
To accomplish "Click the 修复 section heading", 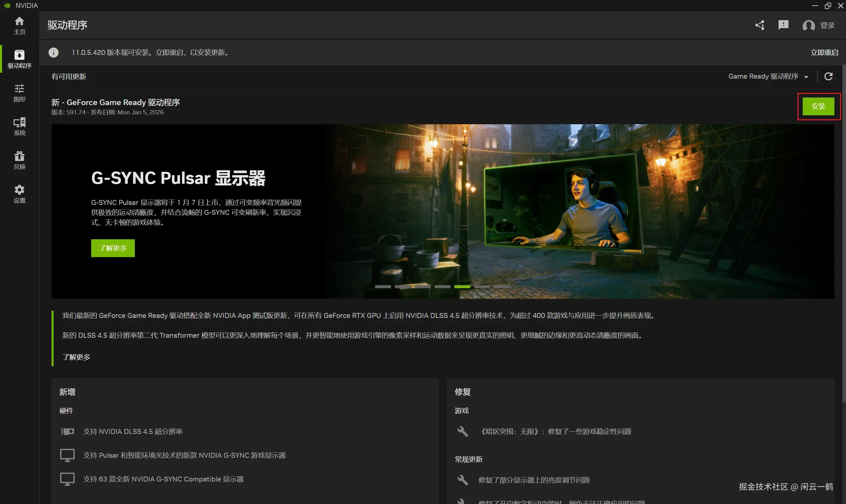I will click(x=463, y=392).
